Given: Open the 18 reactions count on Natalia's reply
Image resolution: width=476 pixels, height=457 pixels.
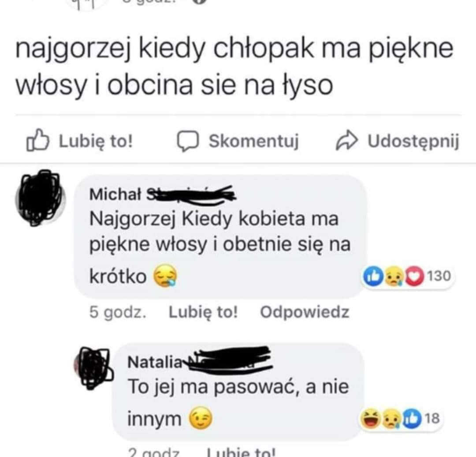Looking at the screenshot, I should coord(432,419).
